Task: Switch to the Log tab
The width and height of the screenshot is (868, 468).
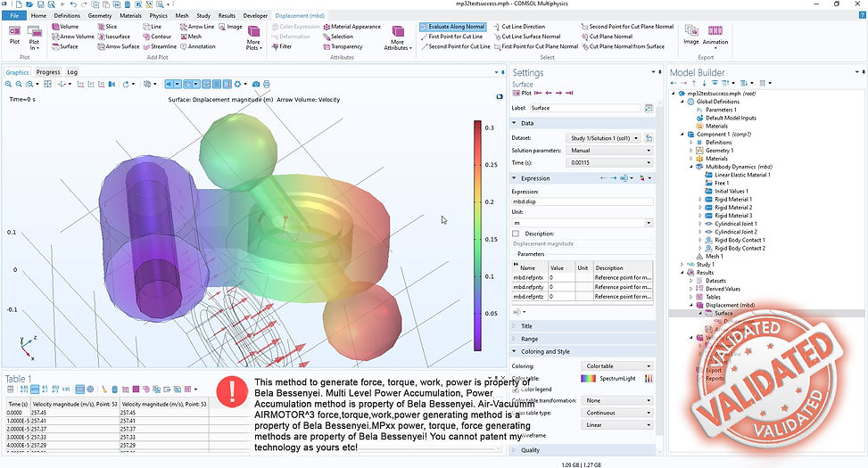Action: tap(72, 72)
